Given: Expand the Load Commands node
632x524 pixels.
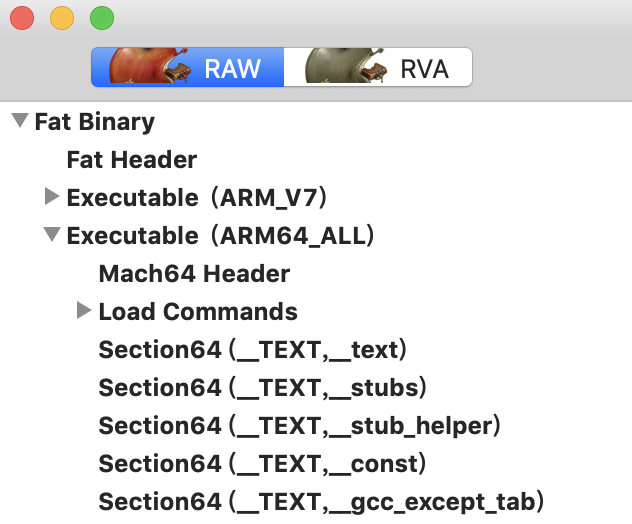Looking at the screenshot, I should coord(84,310).
